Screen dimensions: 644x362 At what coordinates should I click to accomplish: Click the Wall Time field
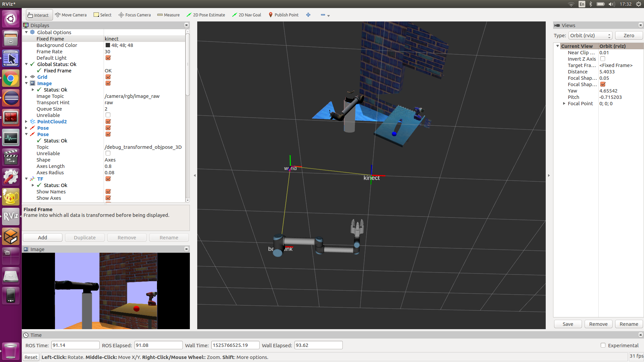235,345
